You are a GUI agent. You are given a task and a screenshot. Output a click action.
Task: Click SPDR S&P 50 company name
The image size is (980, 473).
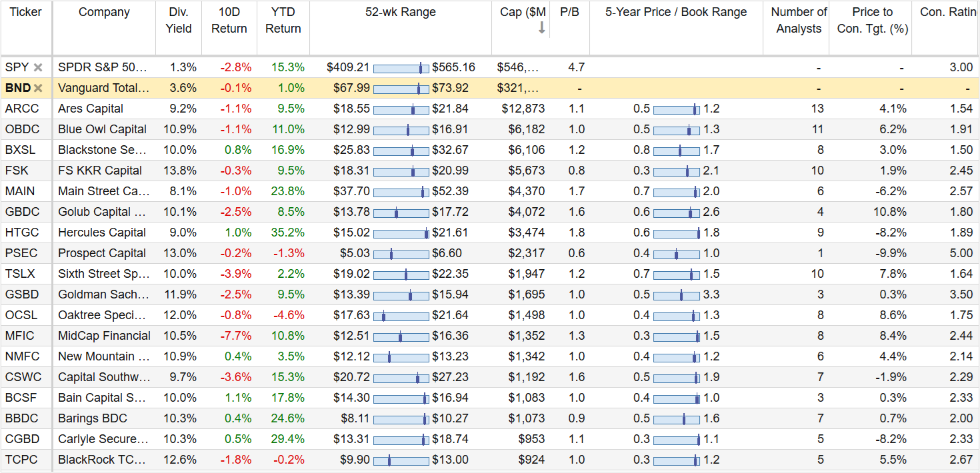[x=104, y=67]
